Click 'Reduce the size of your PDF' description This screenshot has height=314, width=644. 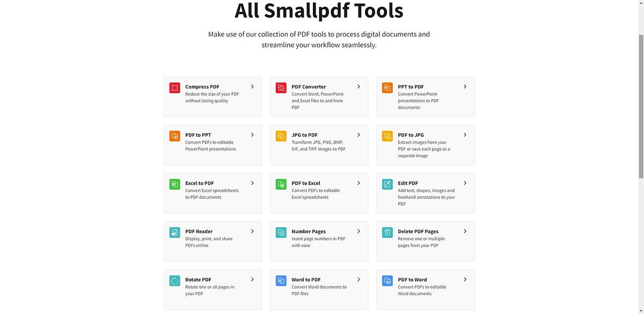[x=212, y=98]
